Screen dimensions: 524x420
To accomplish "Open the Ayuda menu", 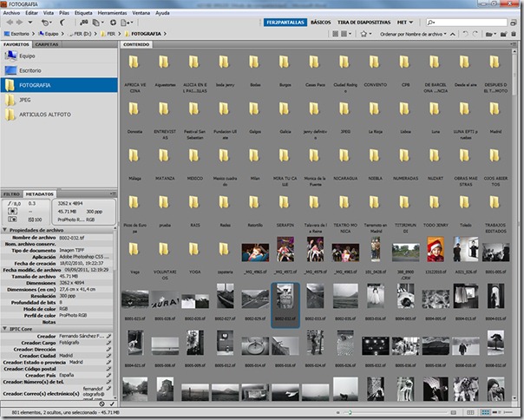I will (162, 13).
